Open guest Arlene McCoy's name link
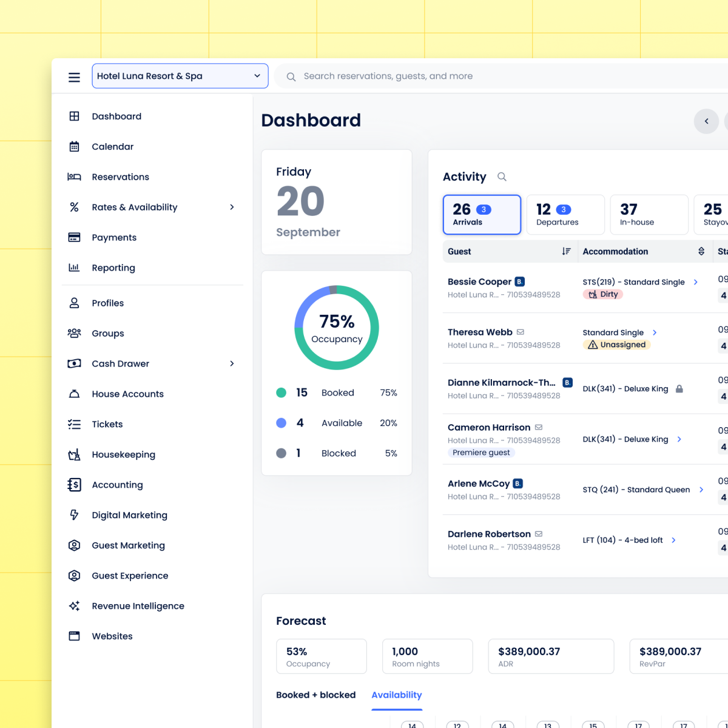The height and width of the screenshot is (728, 728). [x=479, y=484]
